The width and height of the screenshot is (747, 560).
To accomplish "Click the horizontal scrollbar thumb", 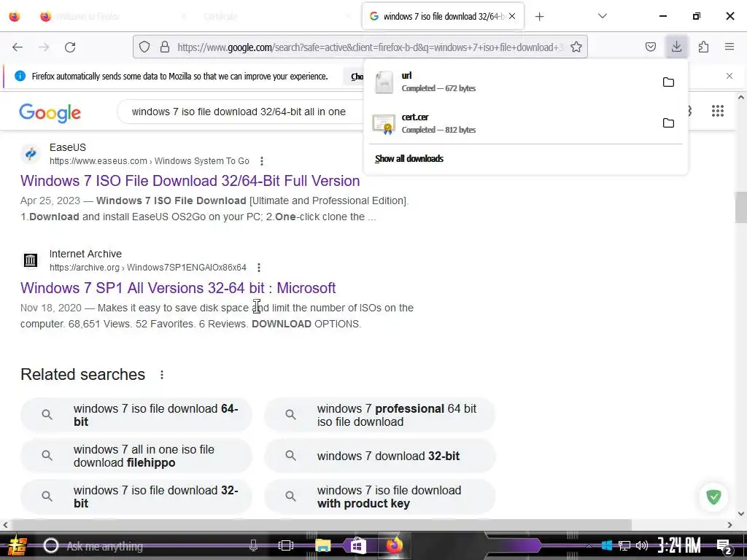I will click(322, 524).
